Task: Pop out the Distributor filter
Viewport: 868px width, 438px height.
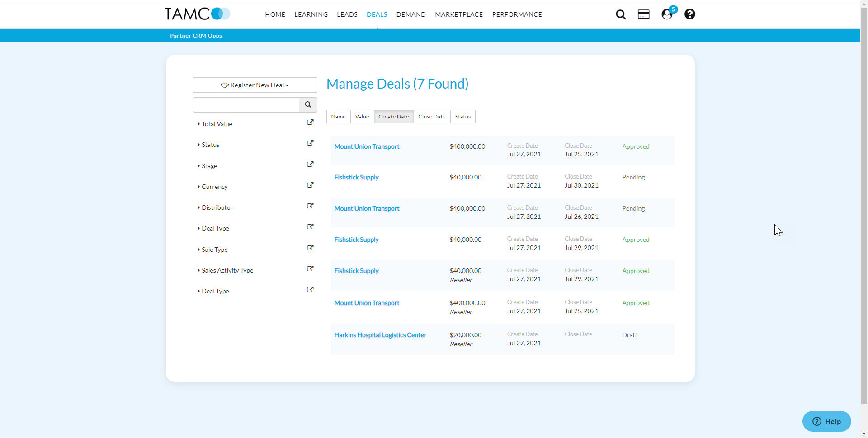Action: click(310, 206)
